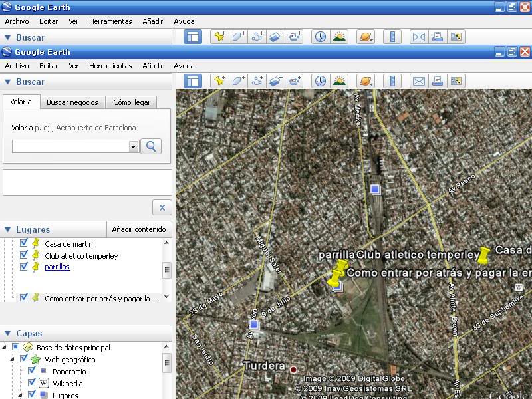The height and width of the screenshot is (399, 532).
Task: Collapse Web geográfica tree node
Action: [13, 359]
